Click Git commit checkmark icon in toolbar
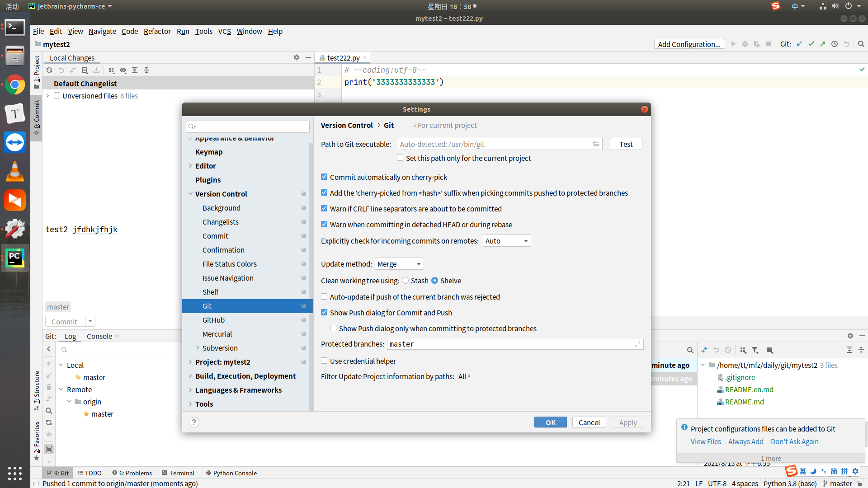Screen dimensions: 868x488 pyautogui.click(x=811, y=44)
